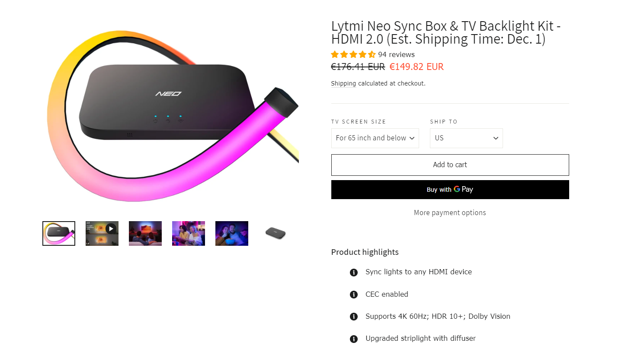Open the Shipping policy link
This screenshot has width=644, height=349.
(x=343, y=83)
